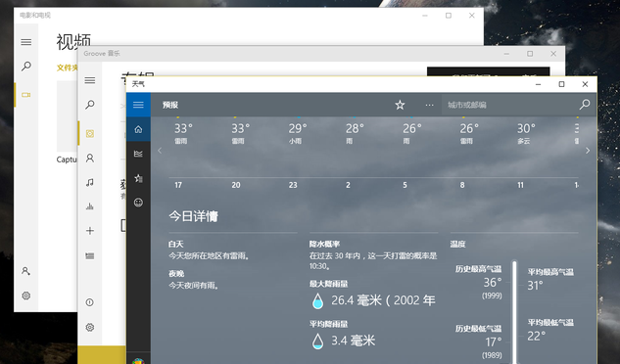This screenshot has width=620, height=364.
Task: Click the 3.4 毫米 average rainfall value
Action: 354,341
